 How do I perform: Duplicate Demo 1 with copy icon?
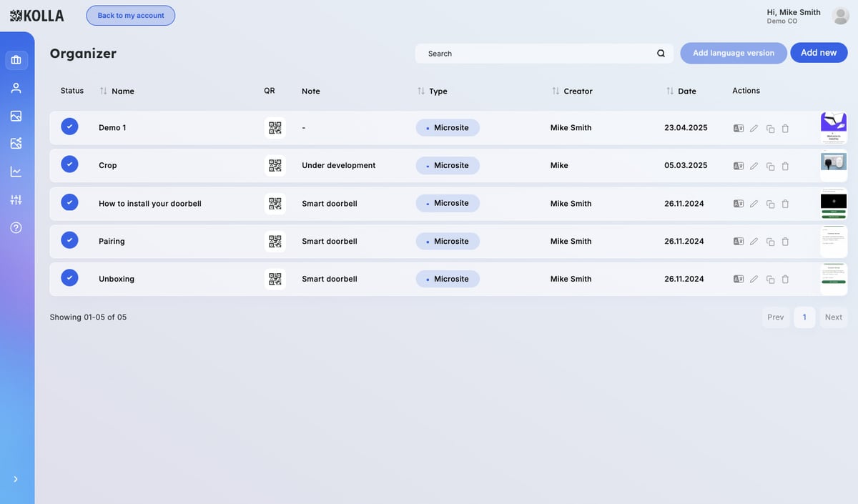click(770, 129)
